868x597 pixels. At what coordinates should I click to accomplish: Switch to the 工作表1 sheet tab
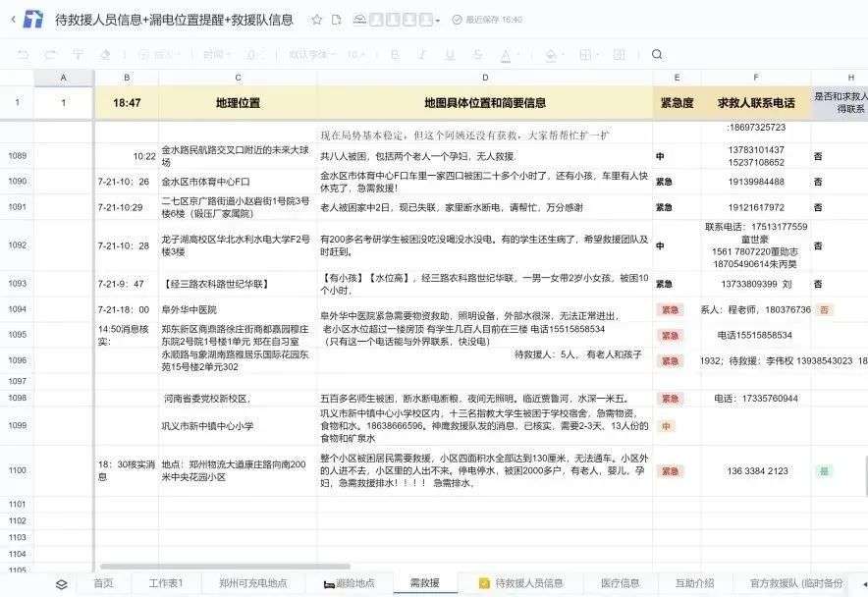click(166, 583)
